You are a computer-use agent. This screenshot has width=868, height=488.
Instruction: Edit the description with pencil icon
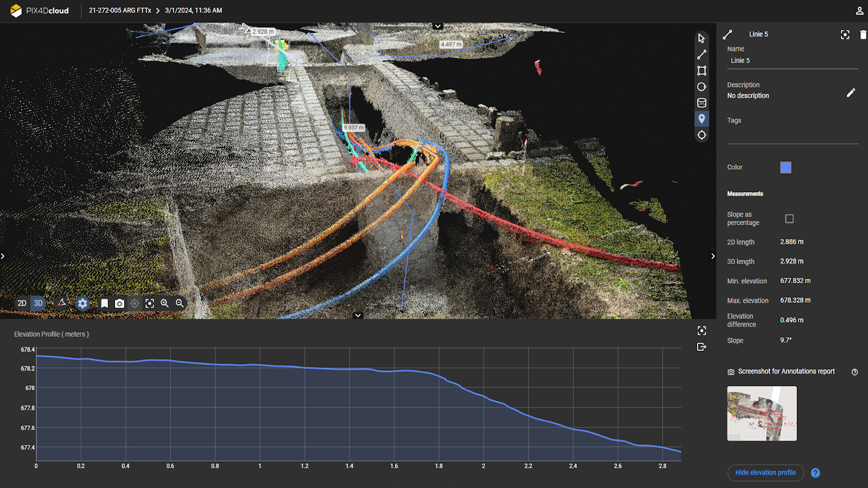851,93
